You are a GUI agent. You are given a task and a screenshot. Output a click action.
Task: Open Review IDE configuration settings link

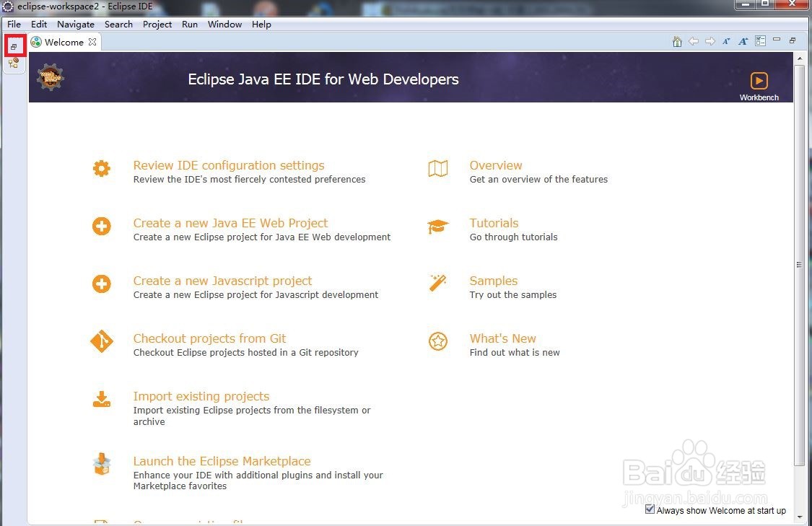229,165
